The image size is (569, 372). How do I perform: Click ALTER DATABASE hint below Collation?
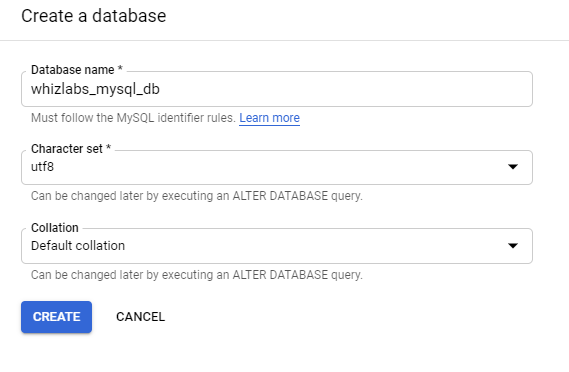click(197, 275)
